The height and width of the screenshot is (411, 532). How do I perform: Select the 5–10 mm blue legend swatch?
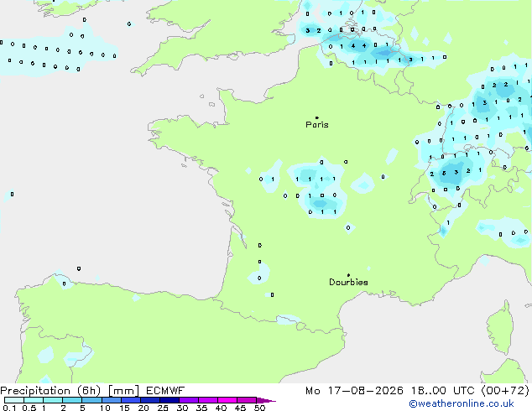point(91,400)
